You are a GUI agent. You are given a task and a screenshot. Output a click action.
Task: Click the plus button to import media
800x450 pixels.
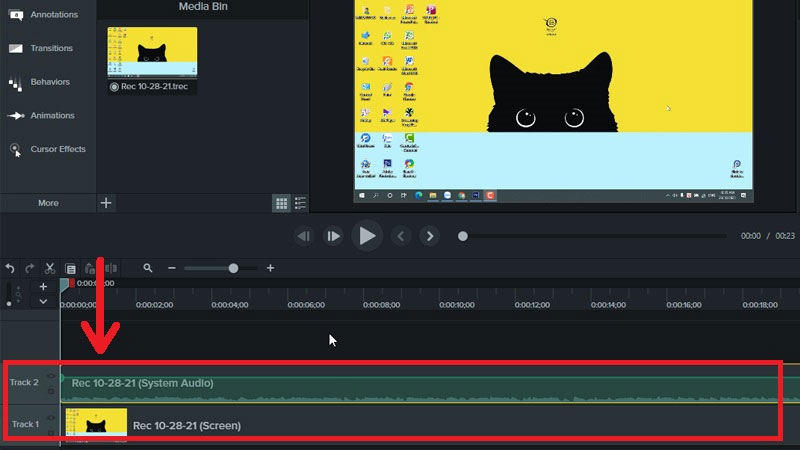[x=106, y=203]
